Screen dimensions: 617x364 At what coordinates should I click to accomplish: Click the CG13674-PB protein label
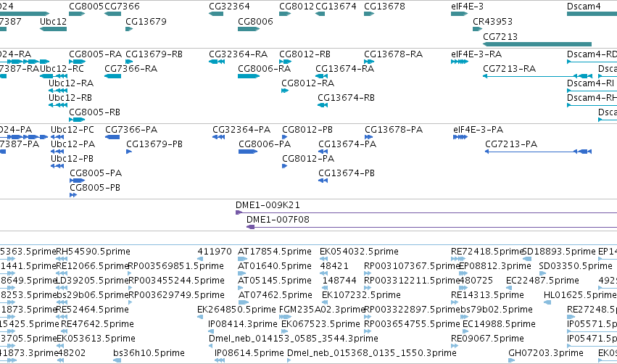pyautogui.click(x=347, y=173)
